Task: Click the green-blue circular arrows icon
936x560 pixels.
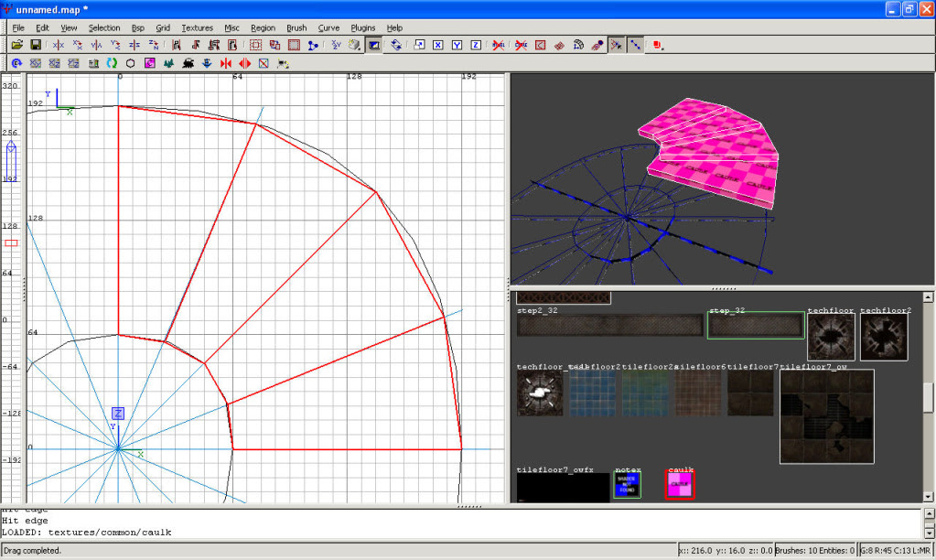Action: 112,63
